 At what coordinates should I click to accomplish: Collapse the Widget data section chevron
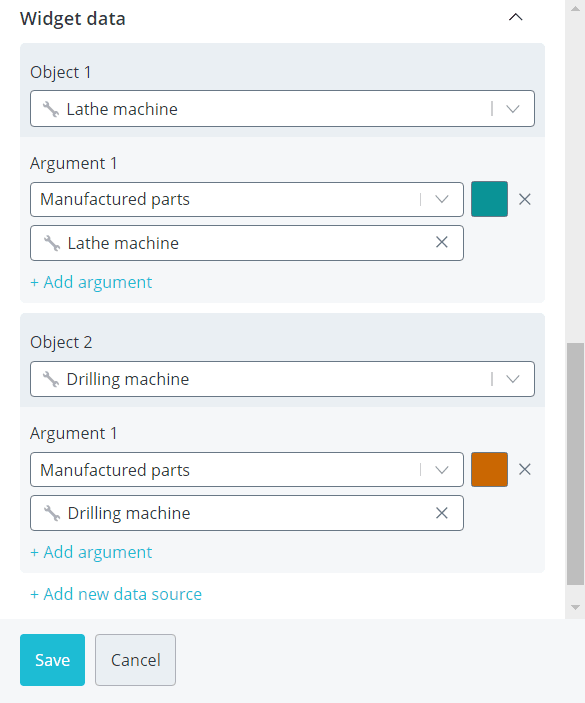pos(516,17)
